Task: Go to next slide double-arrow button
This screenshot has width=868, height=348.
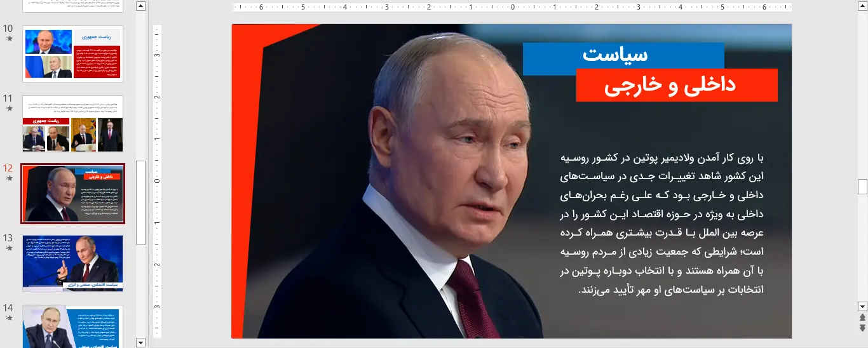Action: 862,328
